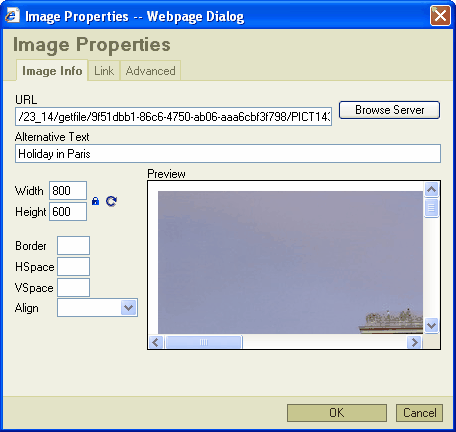Select the Image Info tab
This screenshot has width=456, height=432.
point(52,71)
